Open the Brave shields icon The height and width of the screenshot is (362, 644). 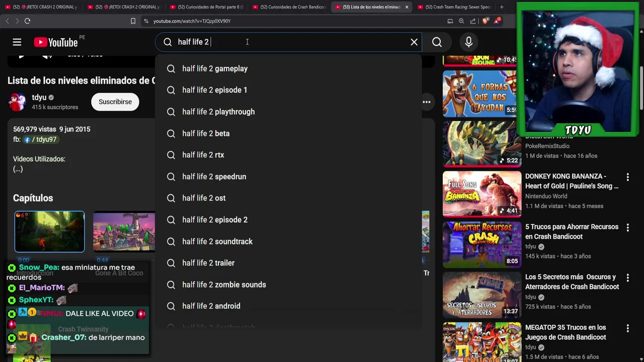(485, 21)
